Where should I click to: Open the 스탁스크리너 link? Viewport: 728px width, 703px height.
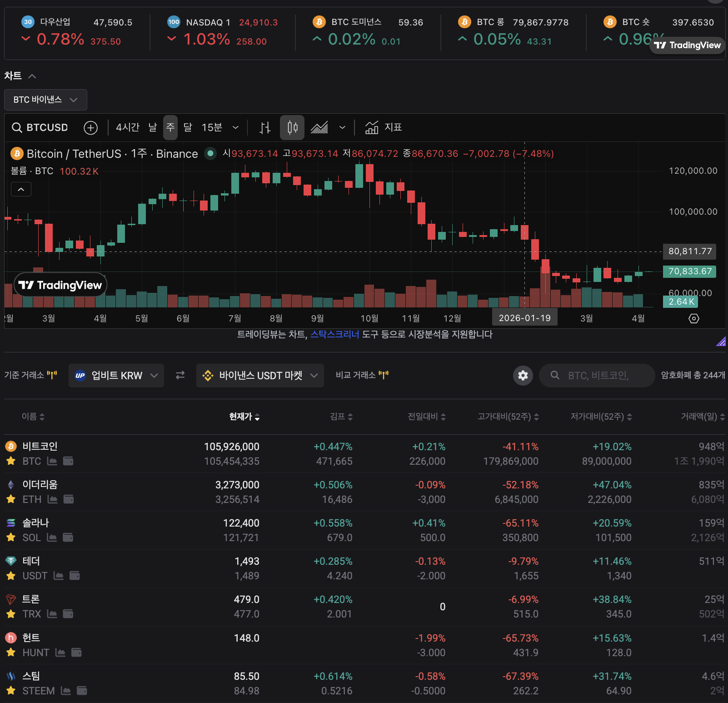(335, 335)
